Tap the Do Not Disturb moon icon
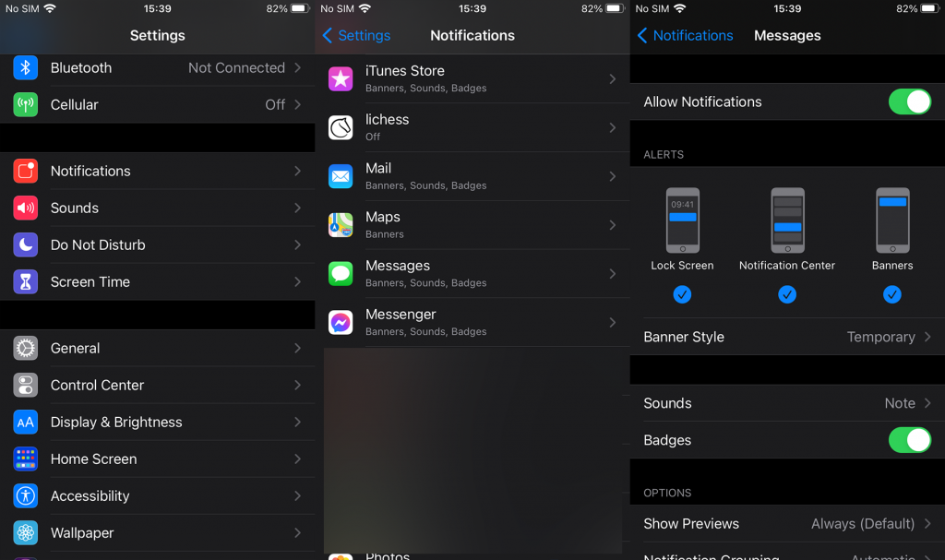 25,244
